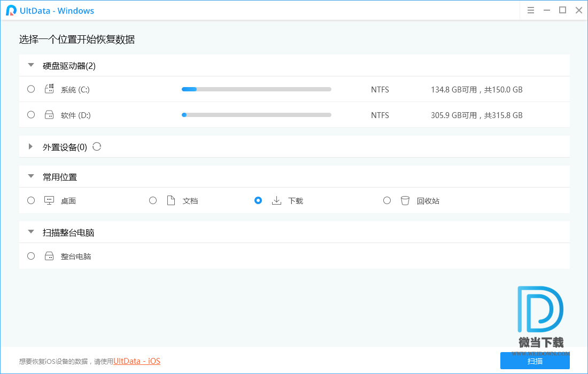Image resolution: width=588 pixels, height=374 pixels.
Task: Click the 扫描整台电脑 header text
Action: pyautogui.click(x=68, y=232)
